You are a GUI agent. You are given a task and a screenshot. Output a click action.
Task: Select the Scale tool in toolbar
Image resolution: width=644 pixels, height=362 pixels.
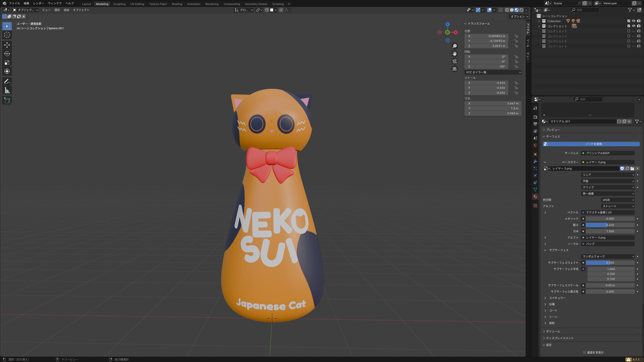coord(7,63)
